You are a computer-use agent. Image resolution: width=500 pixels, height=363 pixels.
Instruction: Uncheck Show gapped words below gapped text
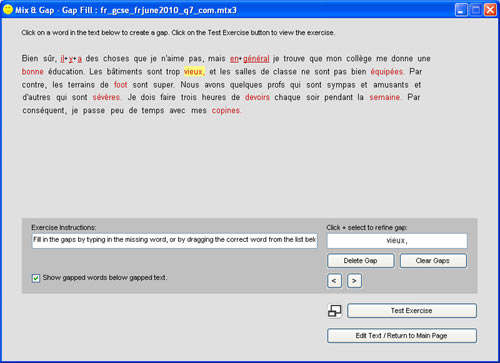[x=36, y=278]
